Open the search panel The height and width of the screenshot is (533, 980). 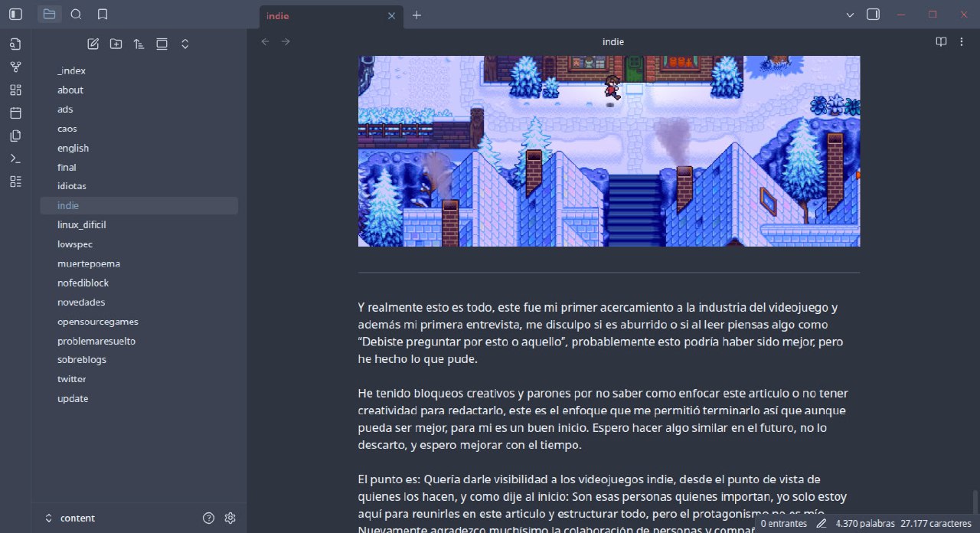[76, 15]
